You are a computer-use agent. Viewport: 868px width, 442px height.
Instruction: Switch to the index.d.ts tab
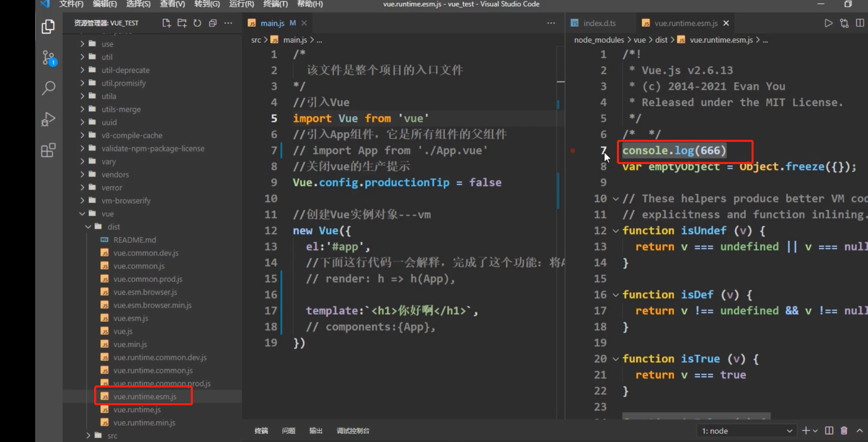[x=600, y=23]
